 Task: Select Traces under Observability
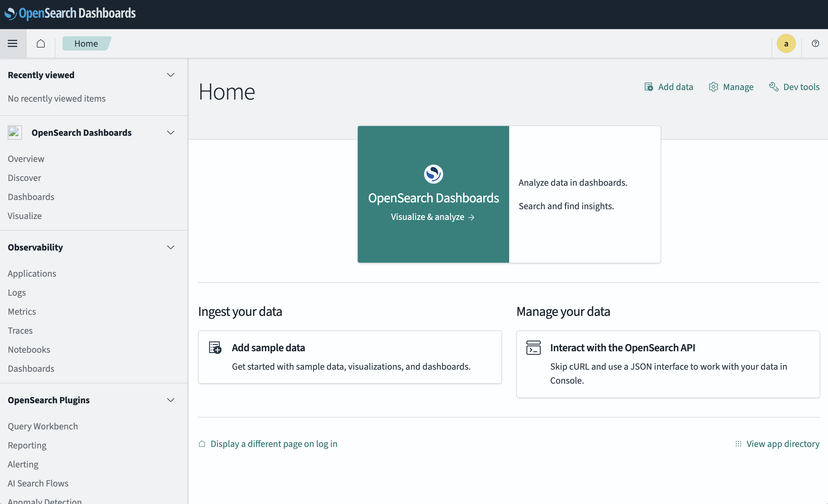[20, 330]
